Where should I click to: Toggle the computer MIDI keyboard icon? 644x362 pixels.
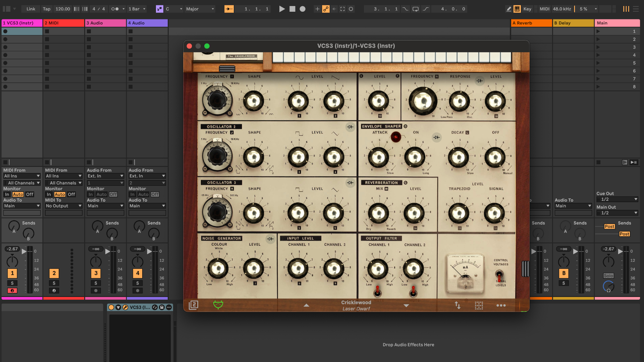tap(517, 9)
